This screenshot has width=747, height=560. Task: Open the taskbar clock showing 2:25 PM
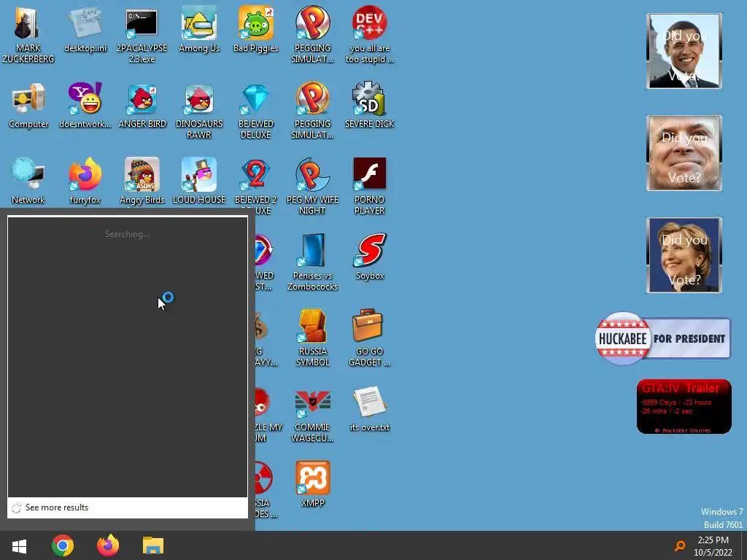[713, 546]
